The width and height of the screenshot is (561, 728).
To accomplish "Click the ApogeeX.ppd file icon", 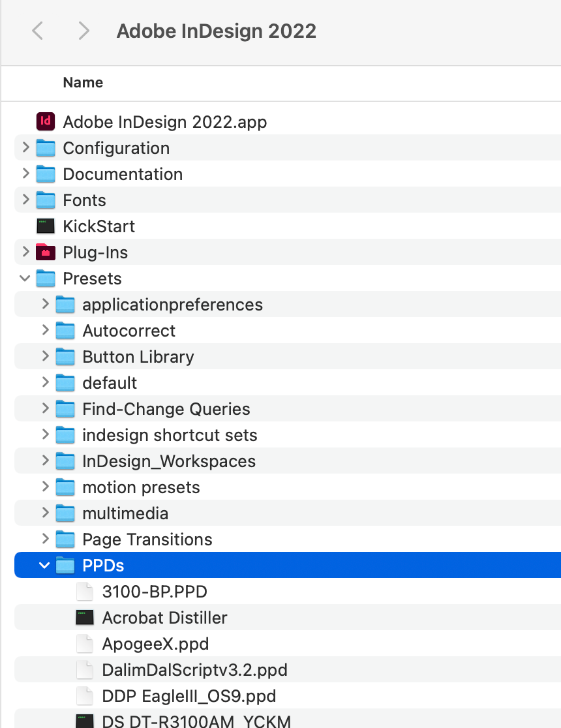I will click(85, 643).
